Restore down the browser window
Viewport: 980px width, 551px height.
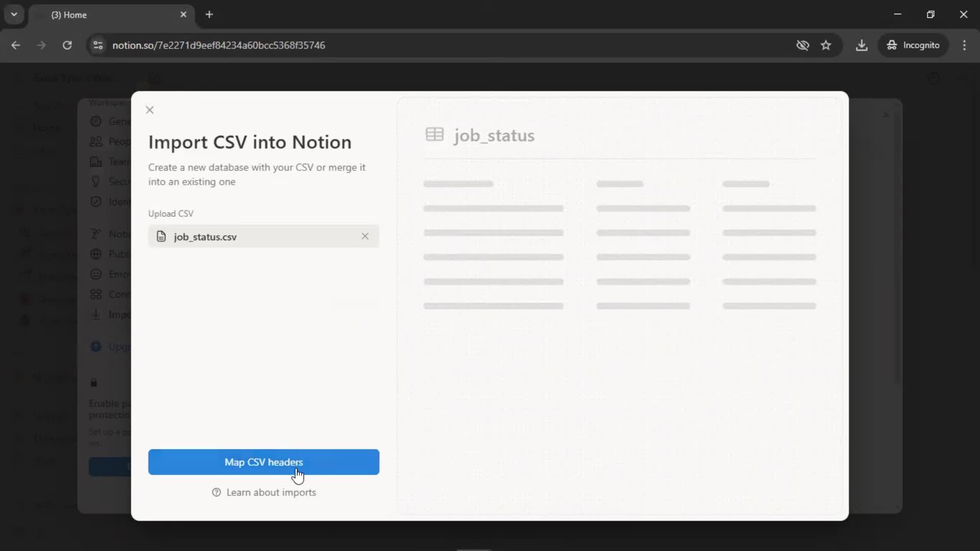tap(930, 14)
